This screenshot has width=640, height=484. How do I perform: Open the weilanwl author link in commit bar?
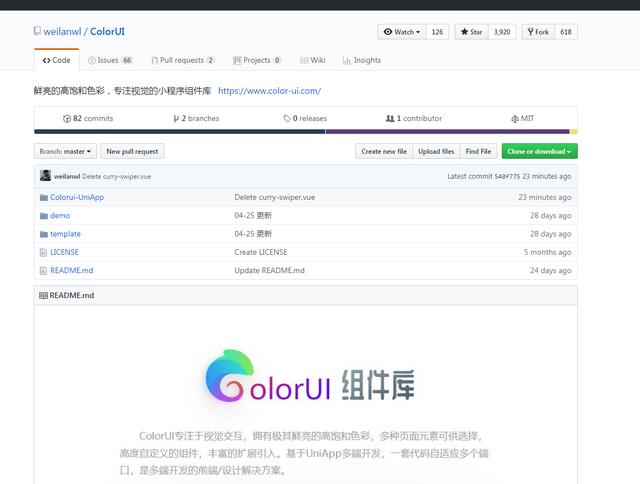(x=67, y=176)
